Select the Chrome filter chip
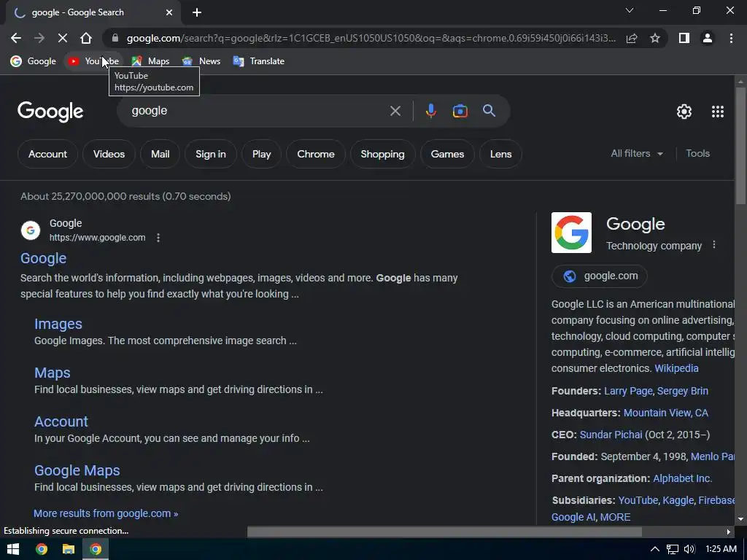Image resolution: width=747 pixels, height=560 pixels. [x=316, y=154]
